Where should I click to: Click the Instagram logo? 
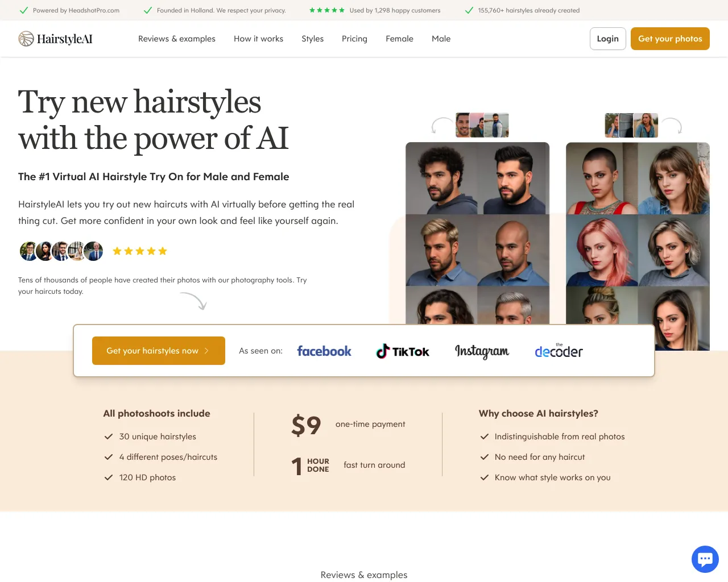(x=482, y=351)
